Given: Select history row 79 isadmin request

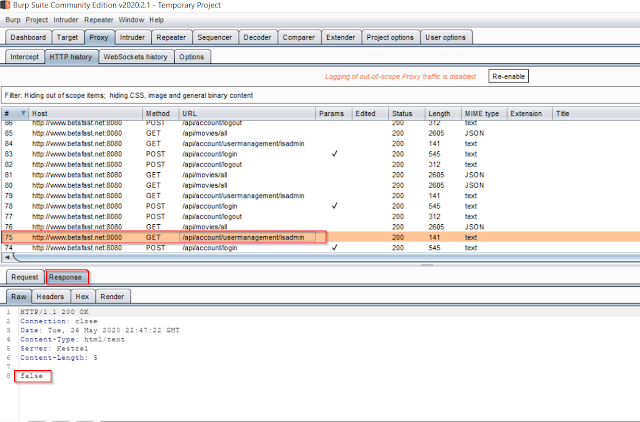Looking at the screenshot, I should [x=320, y=195].
